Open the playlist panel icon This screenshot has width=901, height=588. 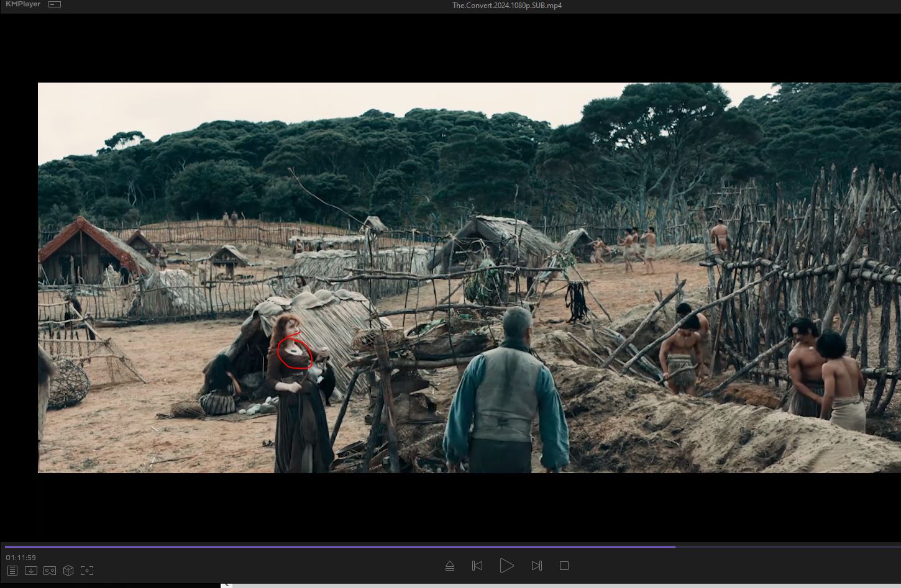click(x=12, y=570)
